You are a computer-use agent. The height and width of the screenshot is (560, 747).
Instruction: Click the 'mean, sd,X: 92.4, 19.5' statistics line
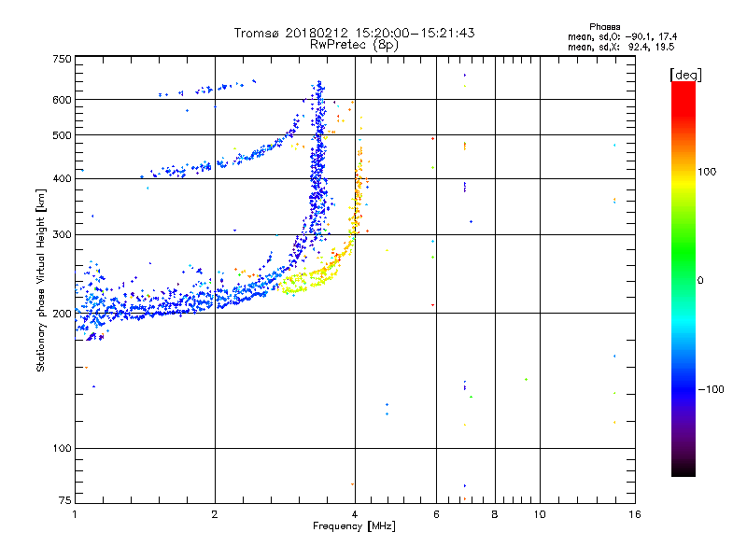coord(621,47)
